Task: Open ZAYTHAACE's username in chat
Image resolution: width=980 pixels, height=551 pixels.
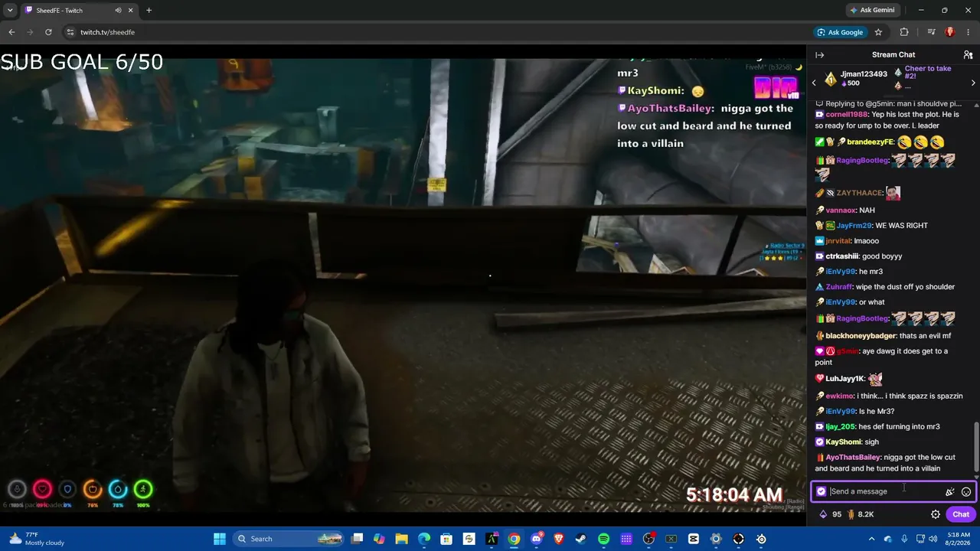Action: [x=859, y=193]
